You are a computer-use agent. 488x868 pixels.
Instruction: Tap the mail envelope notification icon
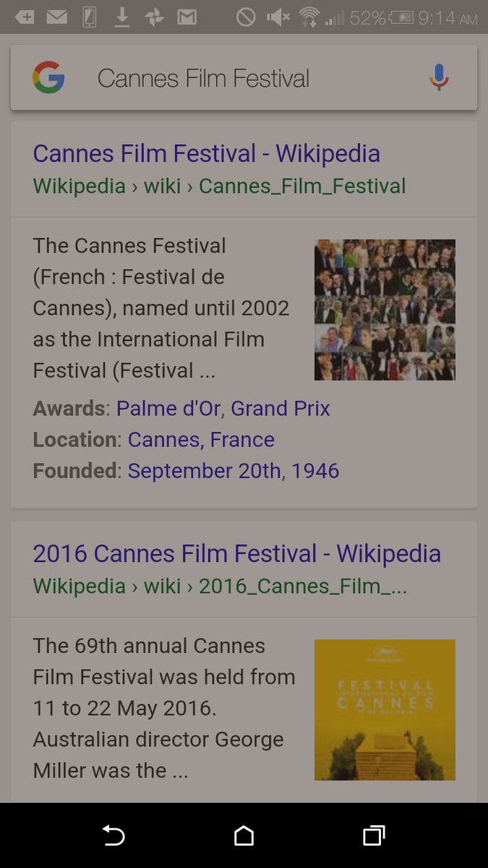coord(57,17)
